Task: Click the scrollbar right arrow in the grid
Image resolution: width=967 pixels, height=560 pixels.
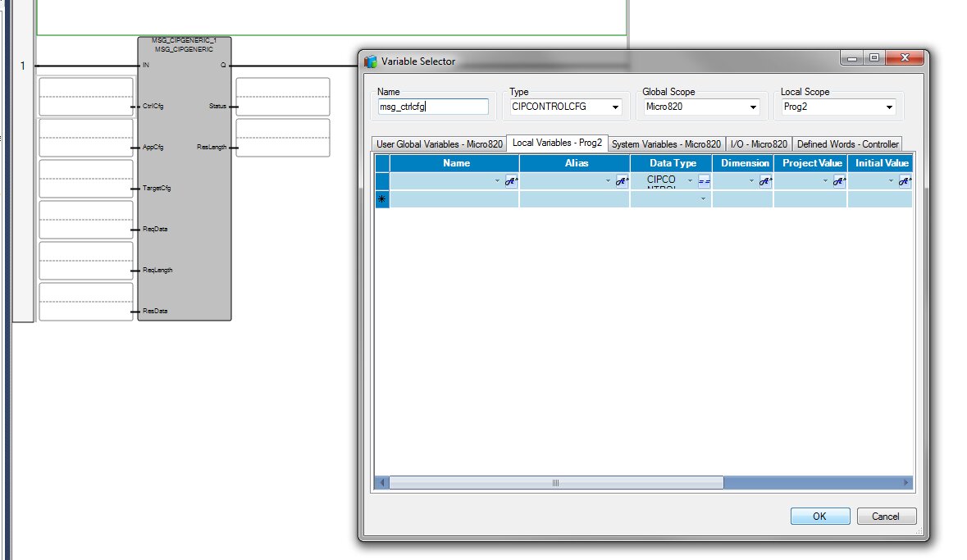Action: pyautogui.click(x=906, y=483)
